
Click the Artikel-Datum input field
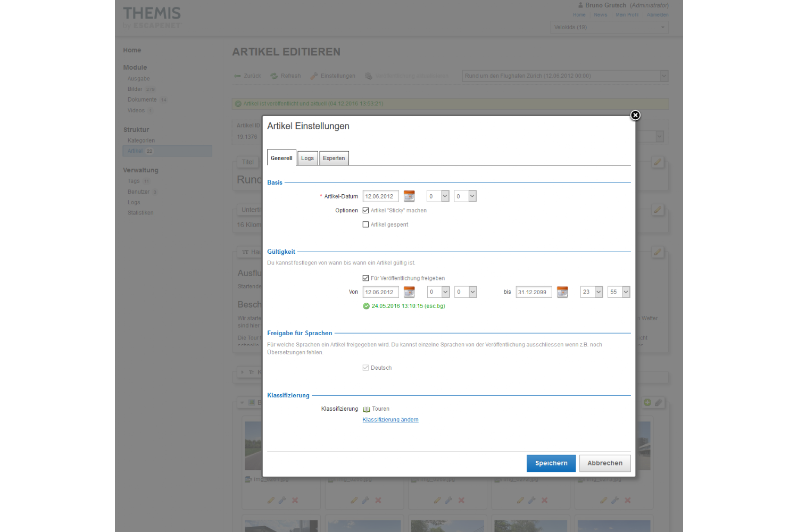380,196
